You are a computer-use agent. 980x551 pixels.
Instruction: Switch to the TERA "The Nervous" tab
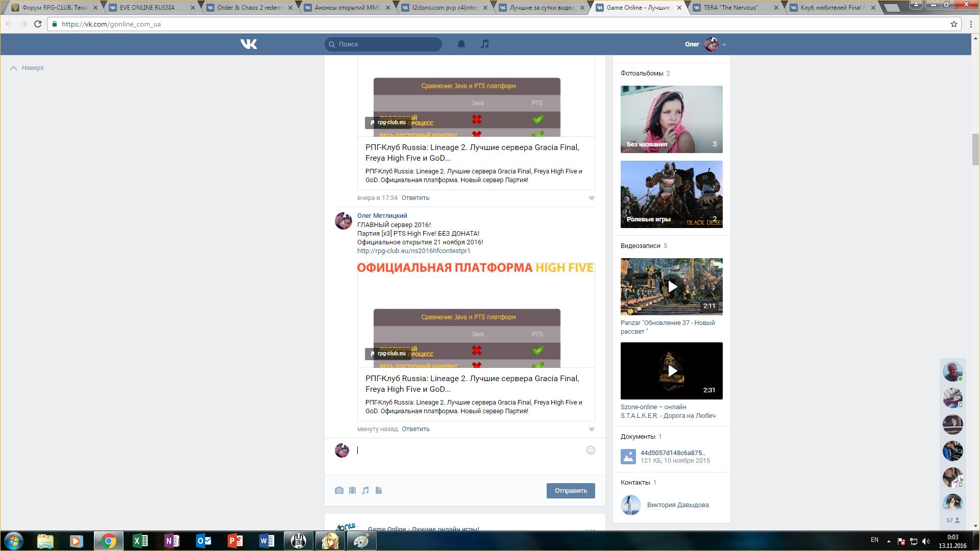pyautogui.click(x=730, y=8)
